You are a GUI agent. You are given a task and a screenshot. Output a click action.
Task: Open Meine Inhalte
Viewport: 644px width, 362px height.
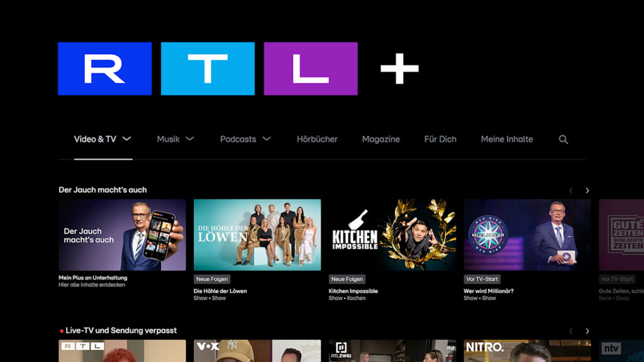click(507, 139)
